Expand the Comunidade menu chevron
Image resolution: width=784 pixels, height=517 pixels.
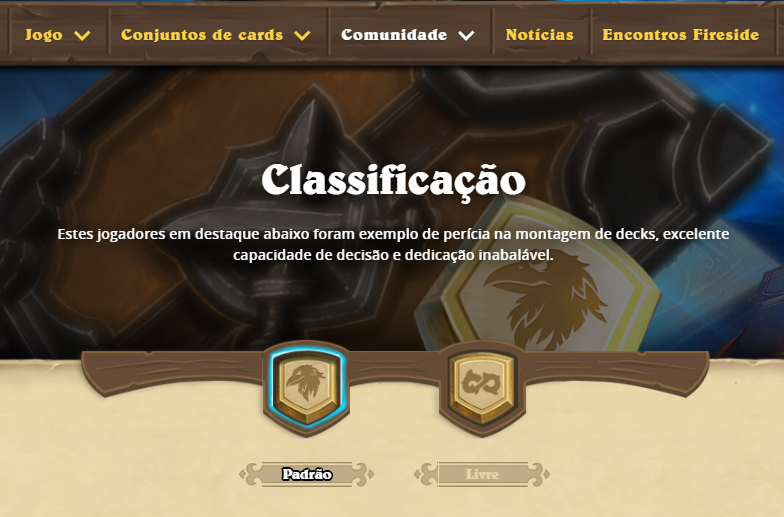tap(466, 36)
